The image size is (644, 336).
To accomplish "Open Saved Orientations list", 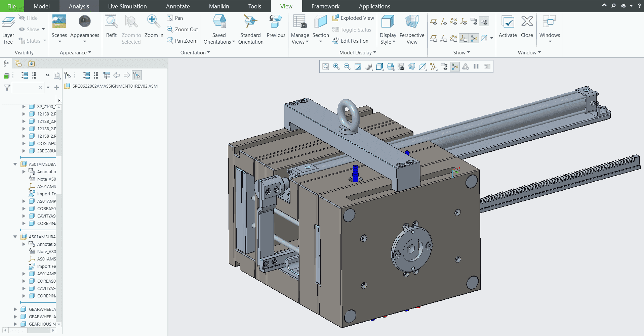I will 219,29.
